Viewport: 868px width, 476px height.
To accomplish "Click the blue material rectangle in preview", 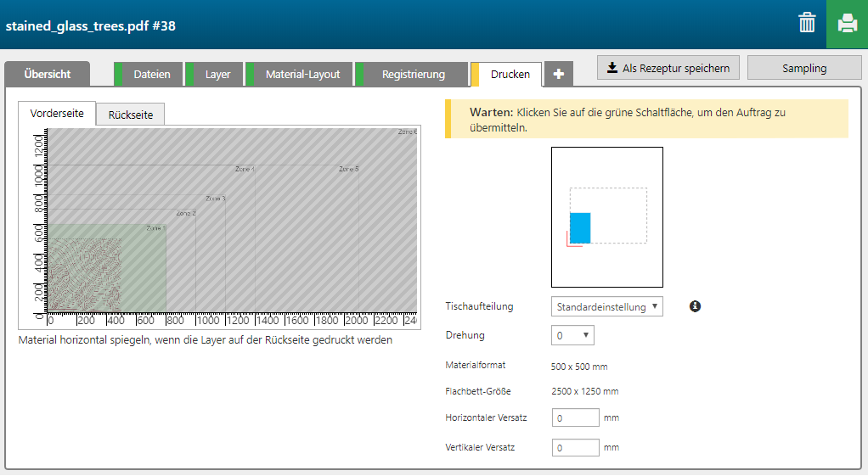I will click(x=579, y=227).
